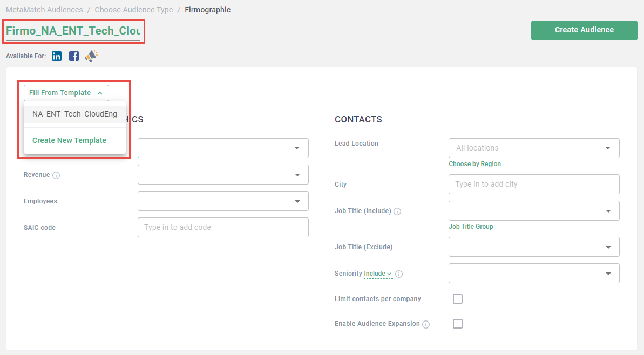Viewport: 644px width, 355px height.
Task: Click the Job Title (Include) info icon
Action: pos(397,211)
